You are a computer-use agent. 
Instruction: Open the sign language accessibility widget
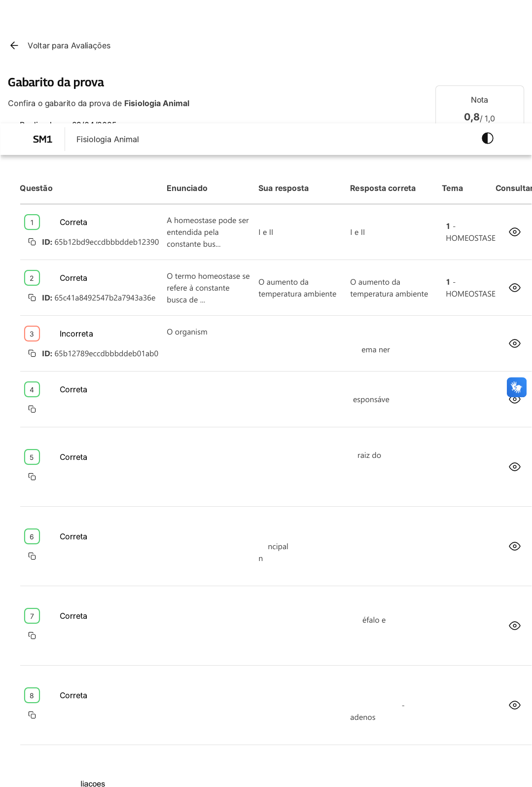click(516, 387)
